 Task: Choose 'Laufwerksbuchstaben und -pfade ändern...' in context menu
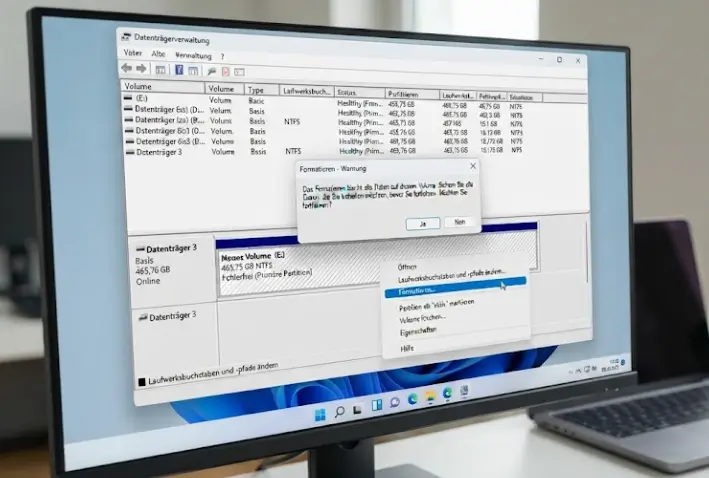pos(451,275)
